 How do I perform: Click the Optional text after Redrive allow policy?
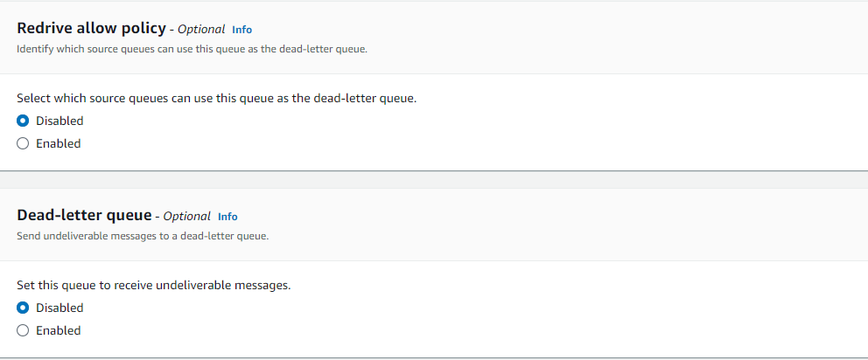point(201,30)
